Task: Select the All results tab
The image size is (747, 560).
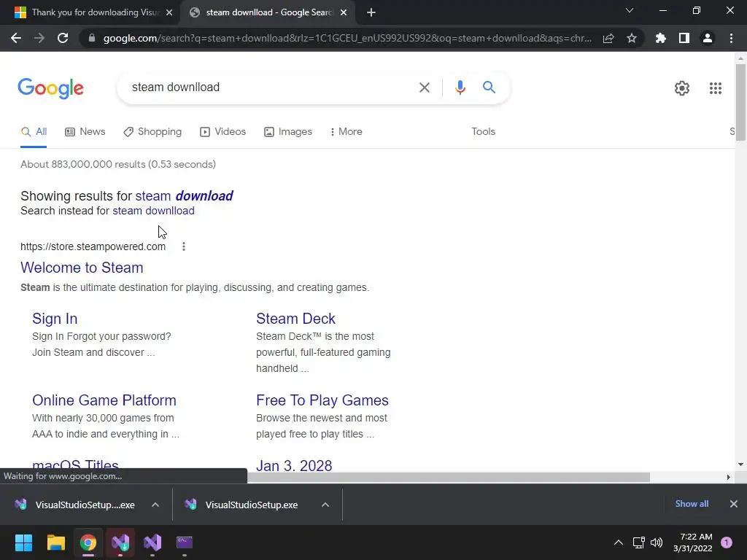Action: pyautogui.click(x=34, y=132)
